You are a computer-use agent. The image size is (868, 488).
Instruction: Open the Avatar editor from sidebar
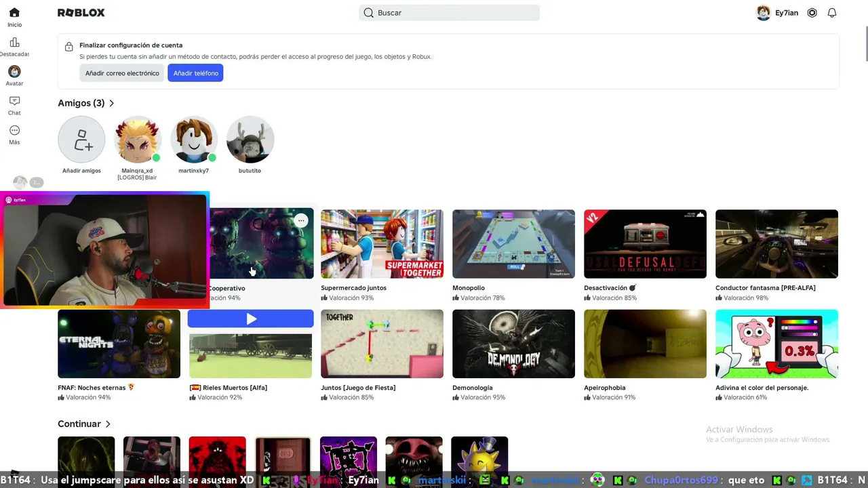pyautogui.click(x=14, y=71)
